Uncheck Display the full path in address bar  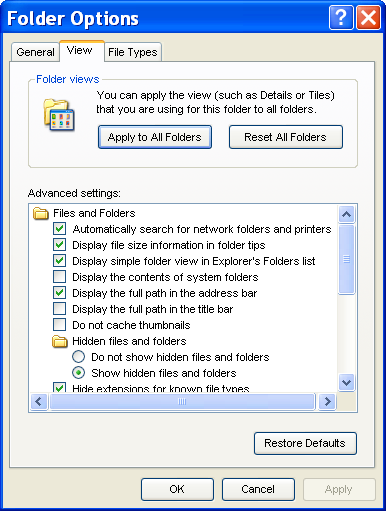(x=60, y=293)
